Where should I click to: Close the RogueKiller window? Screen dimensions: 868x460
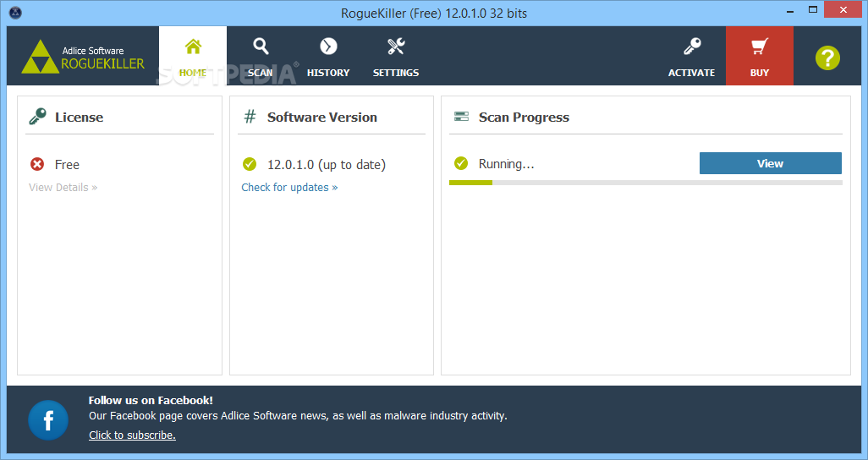(x=843, y=10)
